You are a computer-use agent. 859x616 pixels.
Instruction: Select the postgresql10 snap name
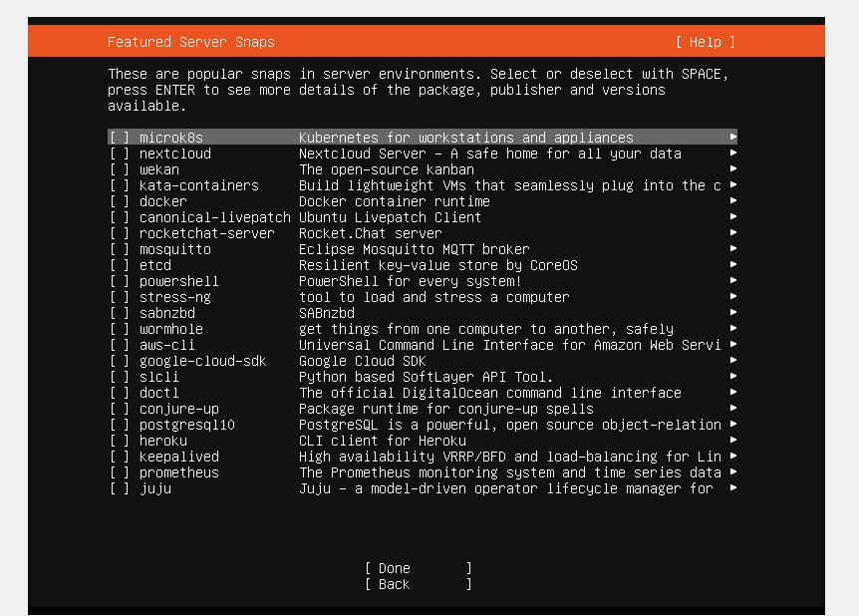[x=186, y=425]
